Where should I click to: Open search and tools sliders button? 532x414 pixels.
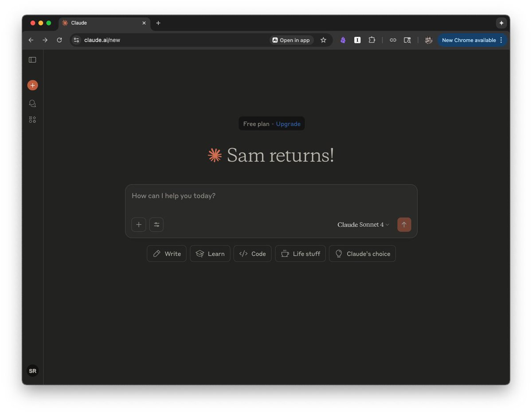(x=156, y=225)
